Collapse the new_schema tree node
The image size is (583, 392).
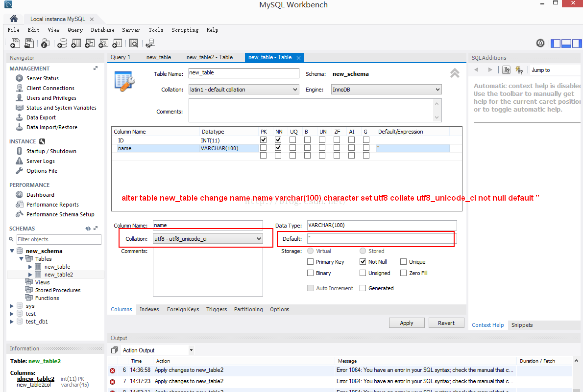pos(12,251)
